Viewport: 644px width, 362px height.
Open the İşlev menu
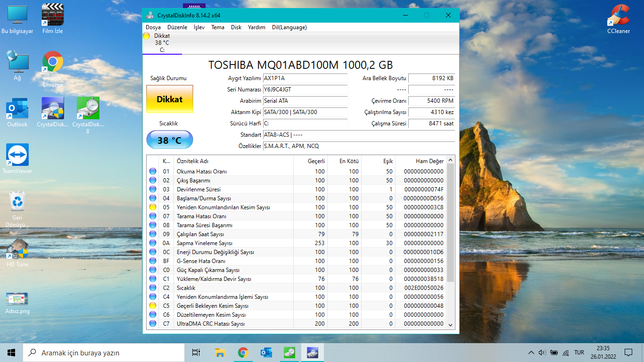coord(199,27)
